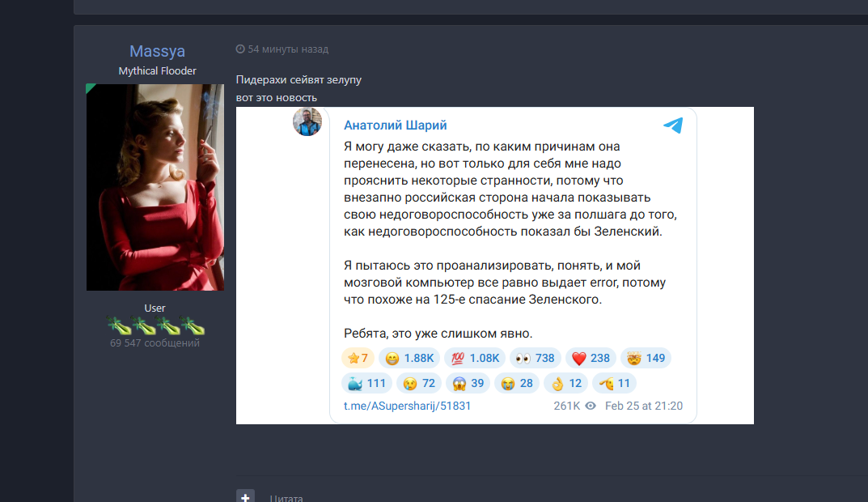Click the 'Mythical Flooder' rank title
The height and width of the screenshot is (502, 868).
(x=157, y=71)
